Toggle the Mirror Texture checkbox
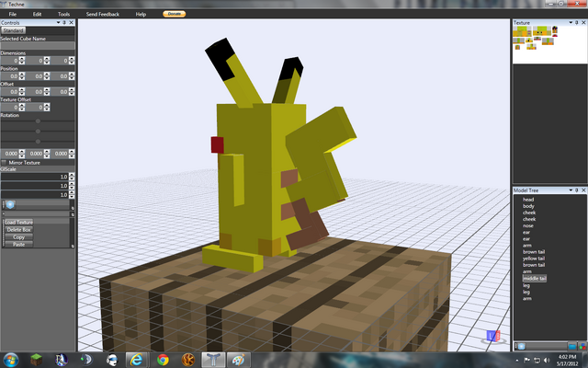 (x=4, y=163)
